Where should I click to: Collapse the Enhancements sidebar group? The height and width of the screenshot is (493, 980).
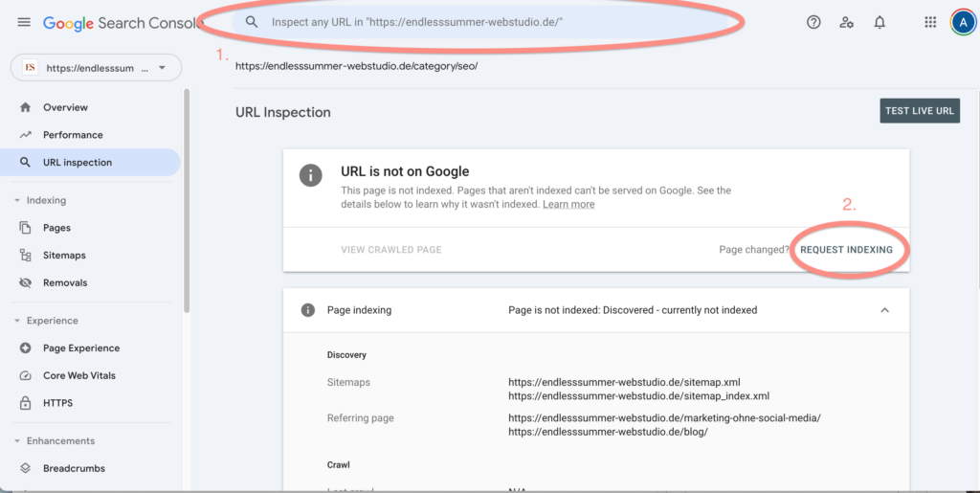point(17,441)
